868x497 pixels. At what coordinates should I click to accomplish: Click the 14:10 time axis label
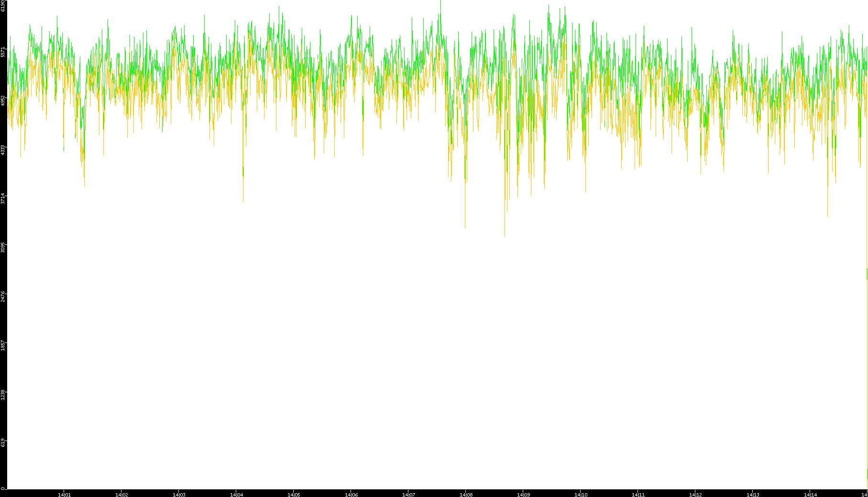click(581, 495)
